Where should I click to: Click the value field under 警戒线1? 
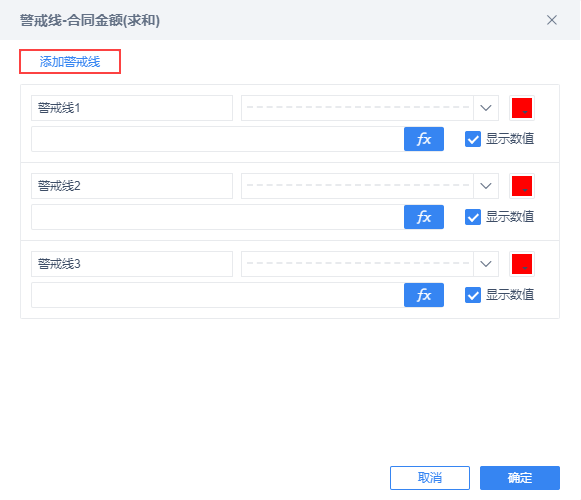click(218, 139)
